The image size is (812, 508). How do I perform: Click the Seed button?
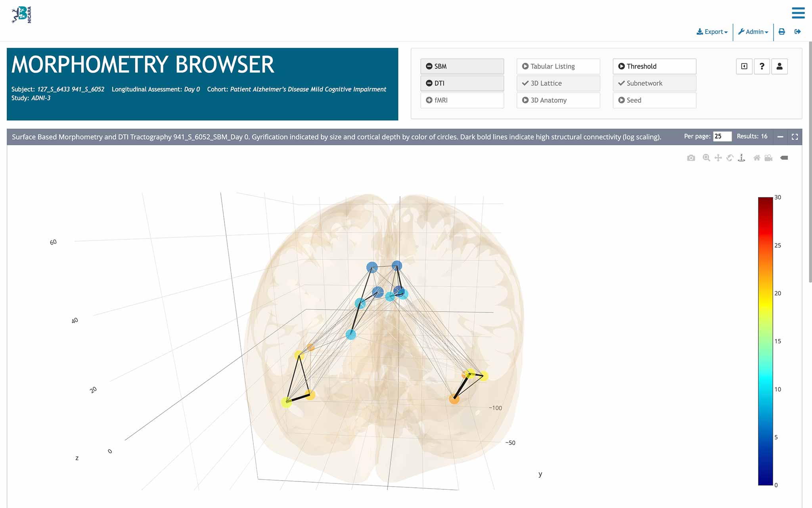coord(654,100)
